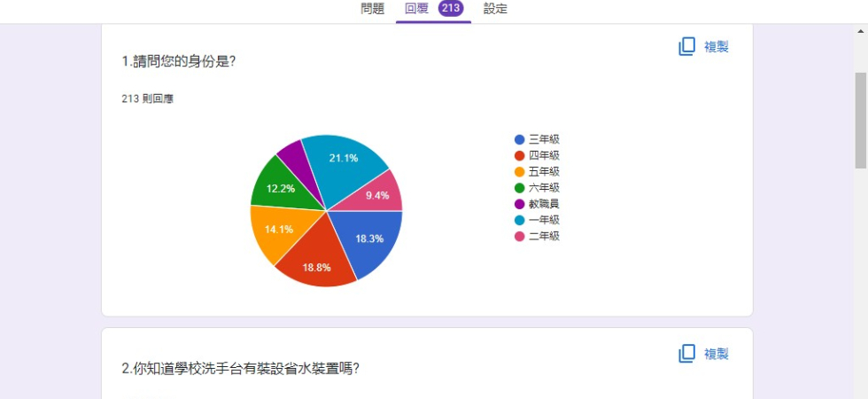This screenshot has width=868, height=399.
Task: Open the 問題 tab
Action: pyautogui.click(x=373, y=9)
